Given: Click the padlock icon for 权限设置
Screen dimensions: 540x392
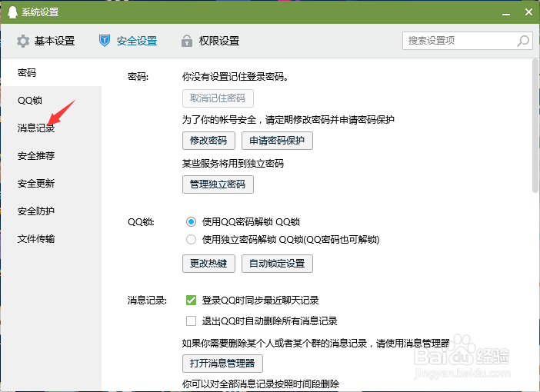Looking at the screenshot, I should point(187,41).
